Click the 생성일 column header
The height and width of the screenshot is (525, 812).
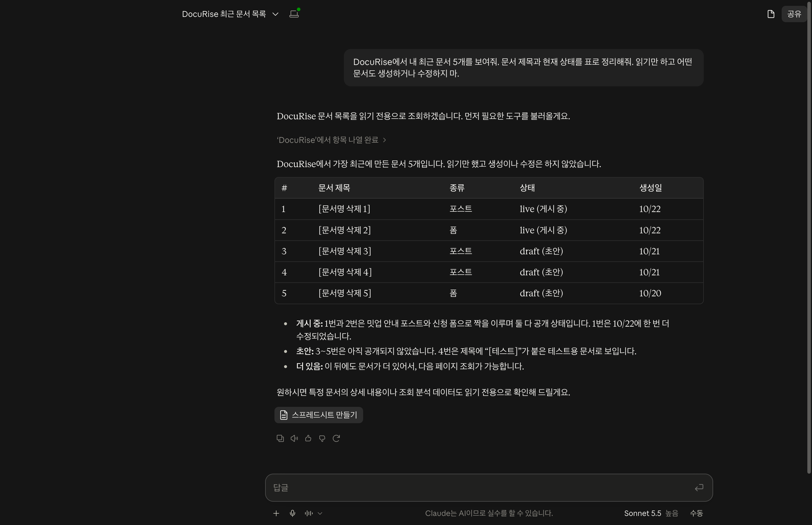[650, 188]
